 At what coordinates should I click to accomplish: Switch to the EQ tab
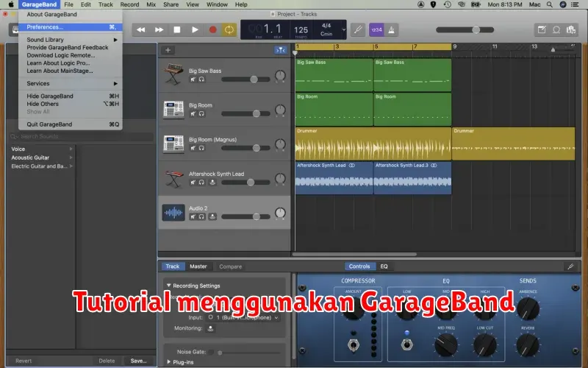[384, 266]
